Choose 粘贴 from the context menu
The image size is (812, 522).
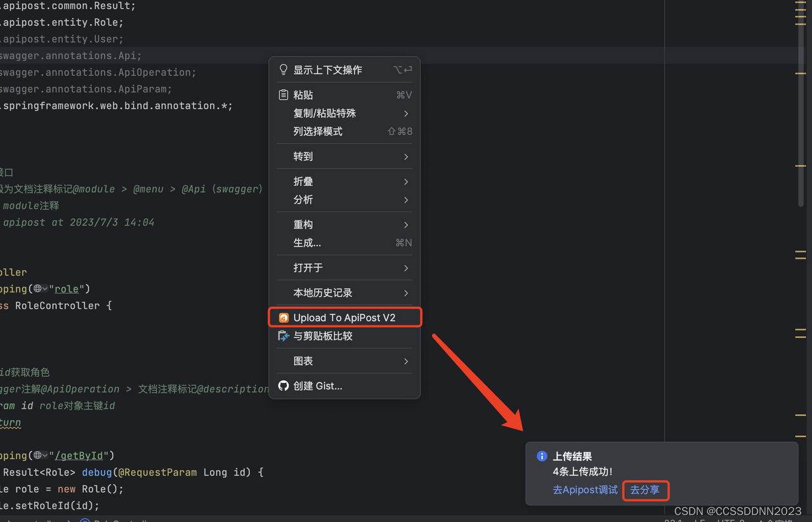click(344, 95)
